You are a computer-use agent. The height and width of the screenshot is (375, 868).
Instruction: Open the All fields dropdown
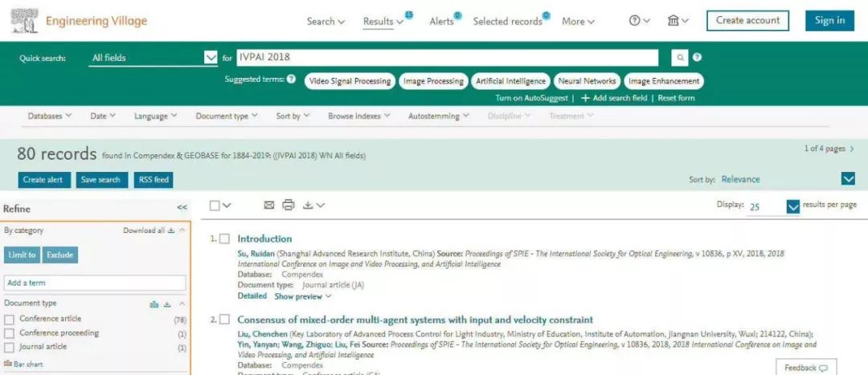pyautogui.click(x=153, y=58)
